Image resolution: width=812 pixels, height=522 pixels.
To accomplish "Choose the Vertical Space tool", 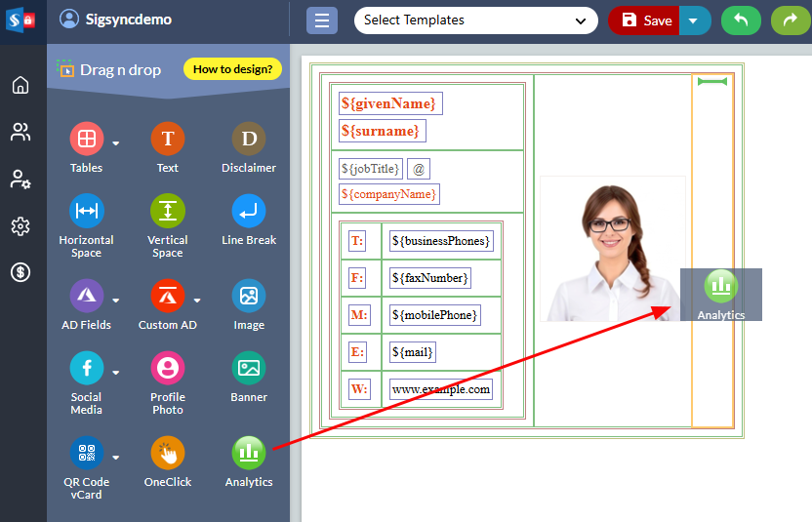I will click(168, 212).
